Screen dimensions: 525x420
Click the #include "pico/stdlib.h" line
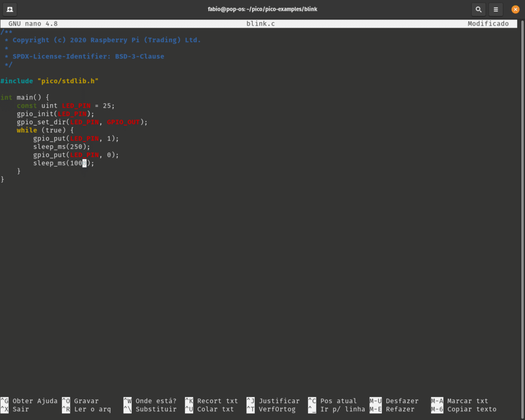point(49,81)
